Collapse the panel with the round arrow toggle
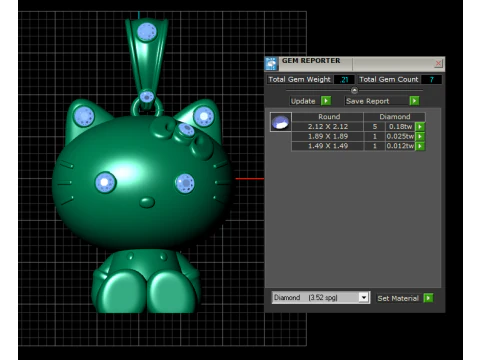 [x=354, y=90]
